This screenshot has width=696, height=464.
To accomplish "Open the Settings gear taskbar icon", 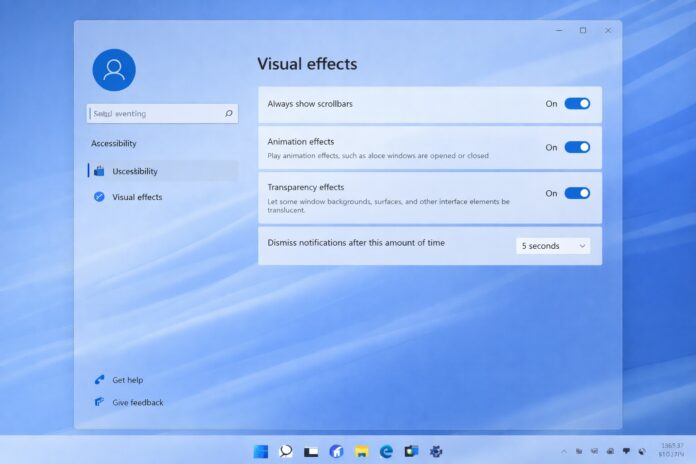I will coord(436,452).
